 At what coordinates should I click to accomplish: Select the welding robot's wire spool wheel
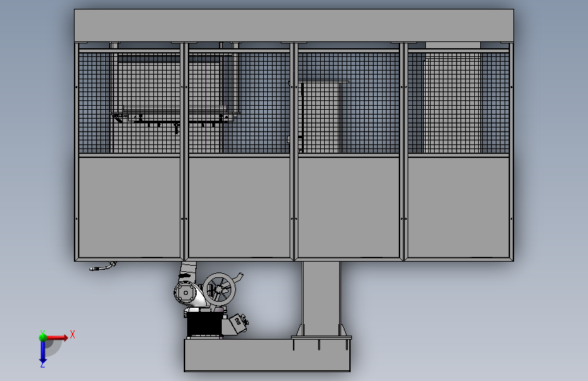(219, 289)
